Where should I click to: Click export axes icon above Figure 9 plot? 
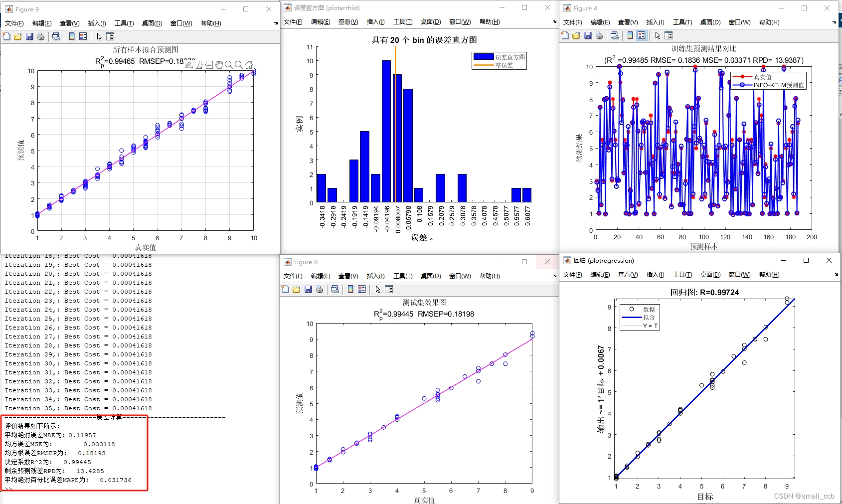click(x=189, y=65)
